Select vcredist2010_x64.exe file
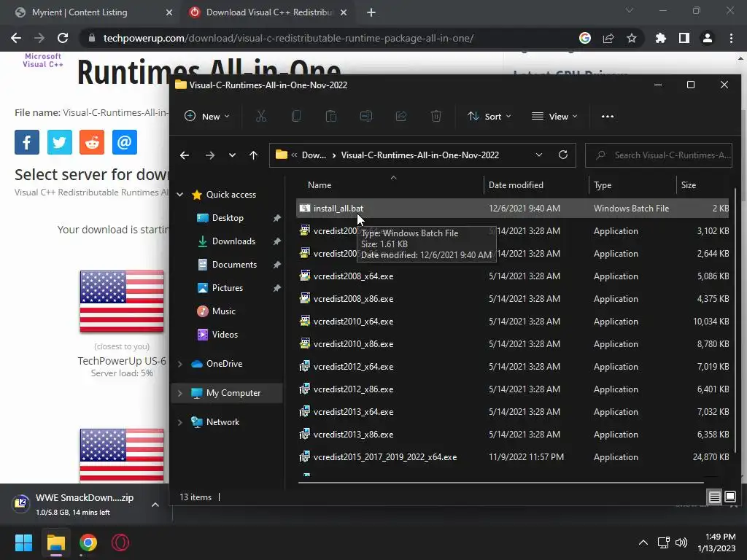Image resolution: width=747 pixels, height=560 pixels. pos(512,322)
